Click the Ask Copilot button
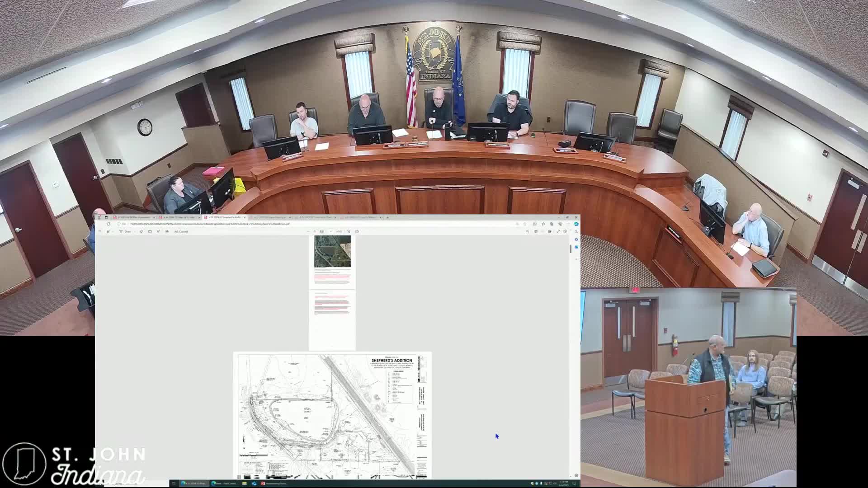 pyautogui.click(x=181, y=231)
